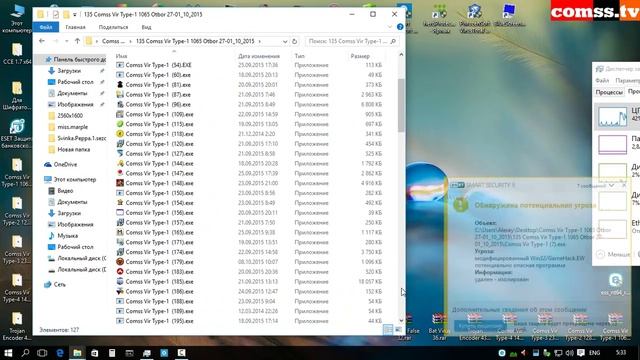The width and height of the screenshot is (640, 360).
Task: Sort by Имя column header
Action: click(x=122, y=56)
